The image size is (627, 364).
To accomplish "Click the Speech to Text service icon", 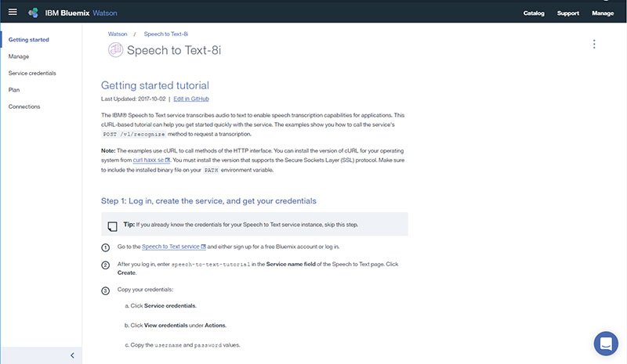I will point(115,50).
